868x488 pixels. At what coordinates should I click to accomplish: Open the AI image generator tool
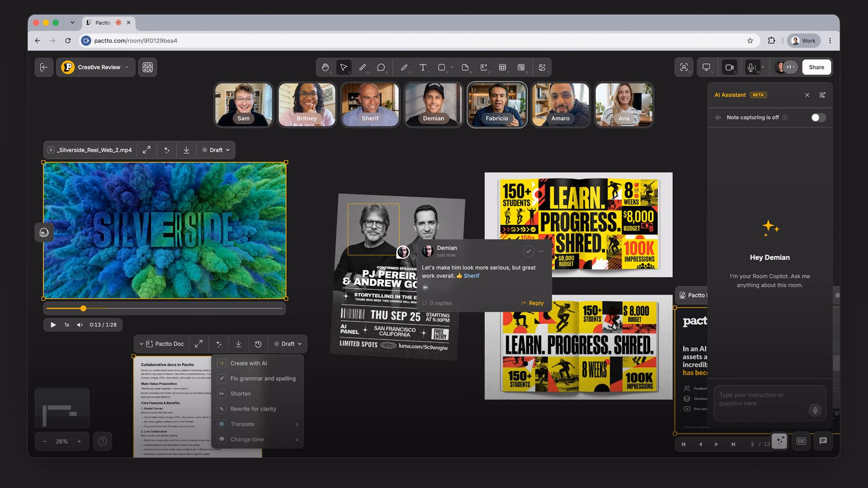point(542,67)
